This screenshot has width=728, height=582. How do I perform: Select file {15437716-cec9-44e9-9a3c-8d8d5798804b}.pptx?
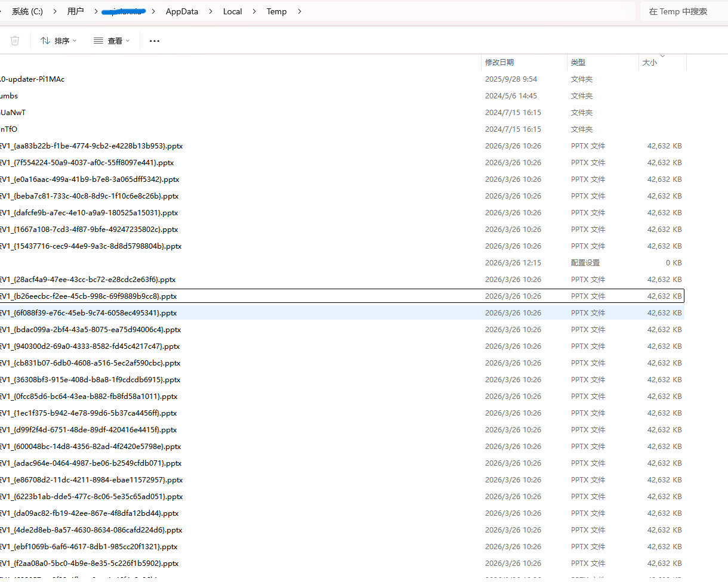coord(342,246)
